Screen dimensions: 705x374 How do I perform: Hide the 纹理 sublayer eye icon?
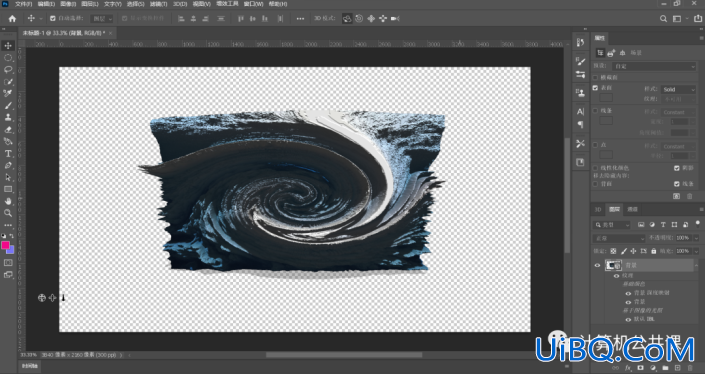click(616, 276)
